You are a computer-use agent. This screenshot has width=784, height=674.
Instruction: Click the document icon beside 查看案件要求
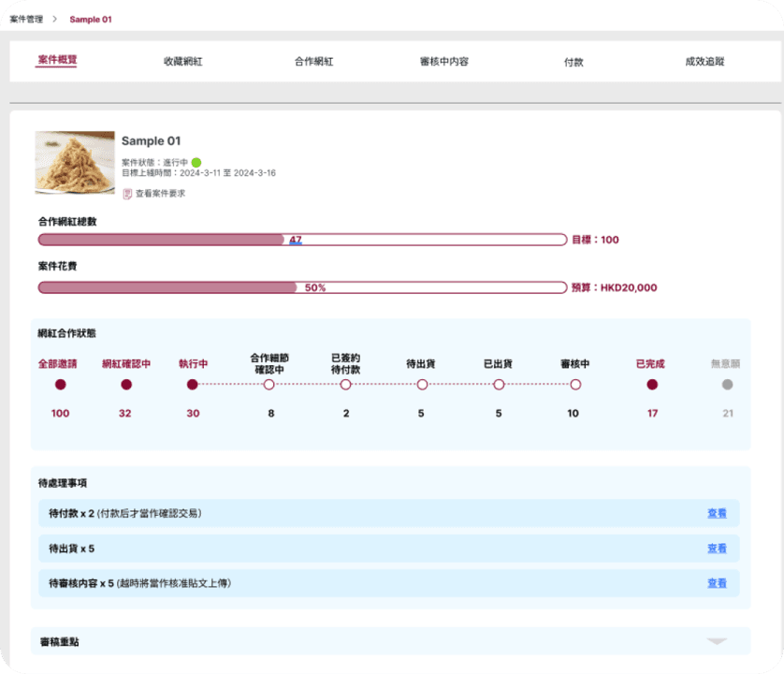127,194
